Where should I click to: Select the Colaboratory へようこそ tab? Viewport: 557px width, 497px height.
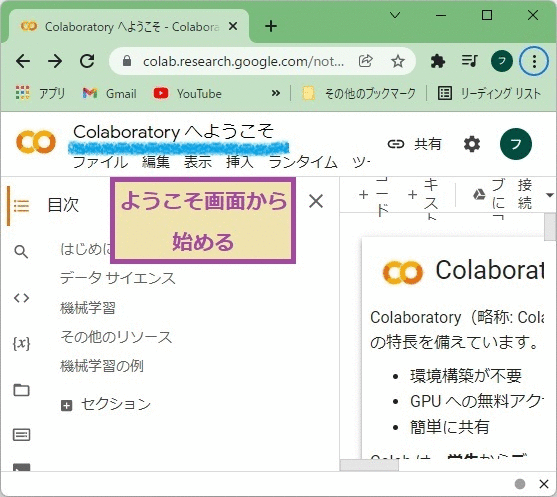coord(130,27)
